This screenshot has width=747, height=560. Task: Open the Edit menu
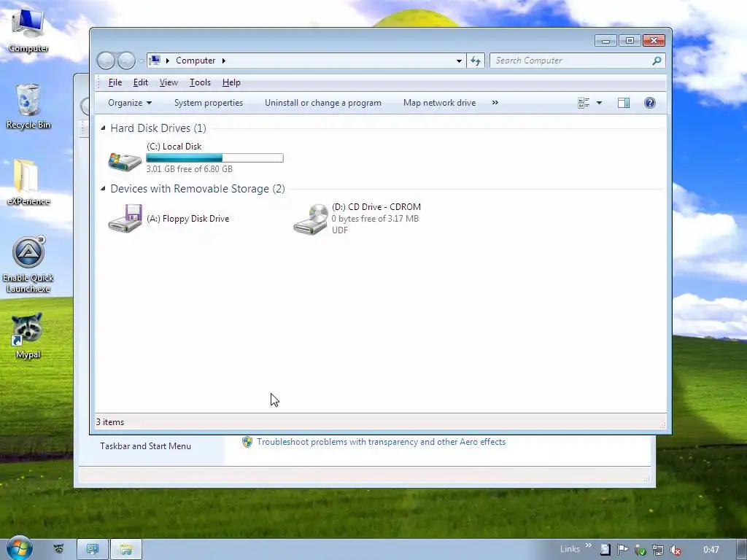click(140, 82)
